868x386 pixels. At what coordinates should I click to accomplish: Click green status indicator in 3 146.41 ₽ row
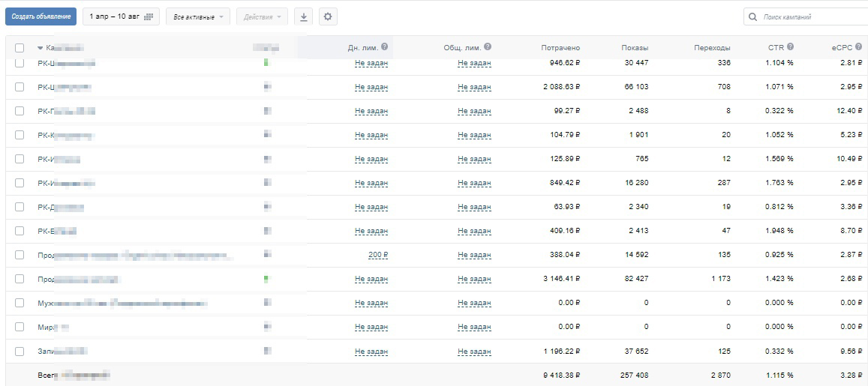tap(266, 279)
